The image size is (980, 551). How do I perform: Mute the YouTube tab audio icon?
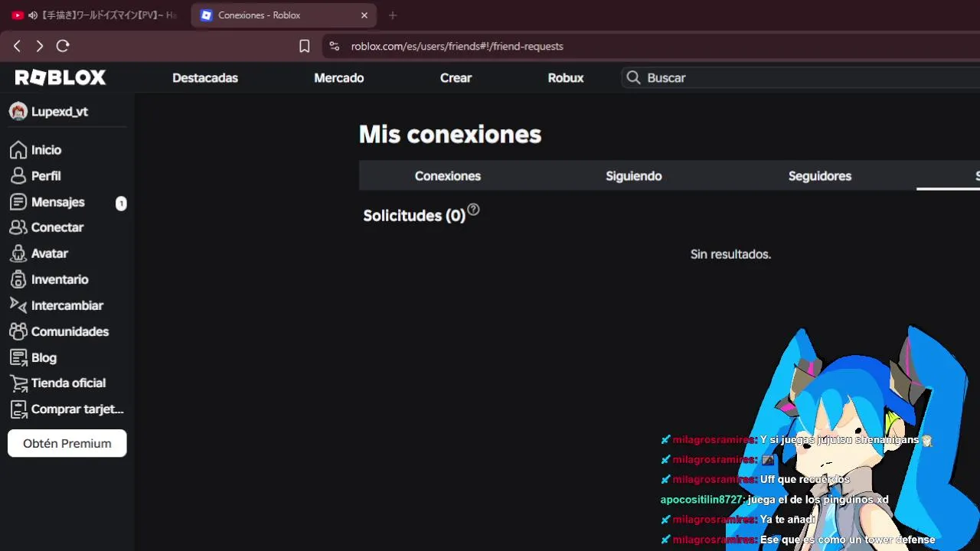32,15
